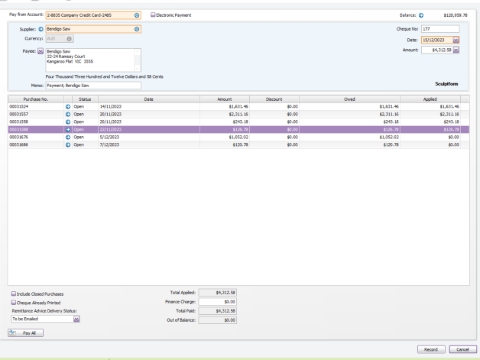Click Applied cell of purchase 00001686

(430, 145)
